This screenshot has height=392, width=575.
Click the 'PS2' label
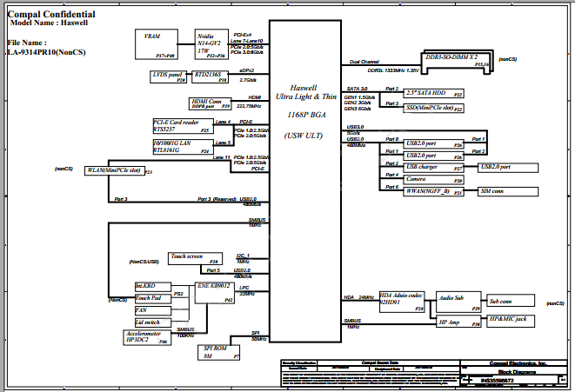[178, 294]
